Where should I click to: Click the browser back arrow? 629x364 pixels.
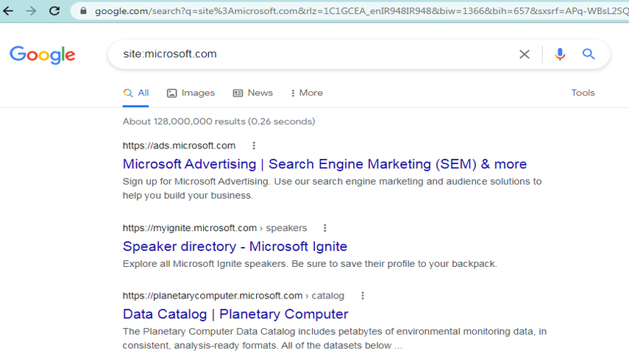9,11
